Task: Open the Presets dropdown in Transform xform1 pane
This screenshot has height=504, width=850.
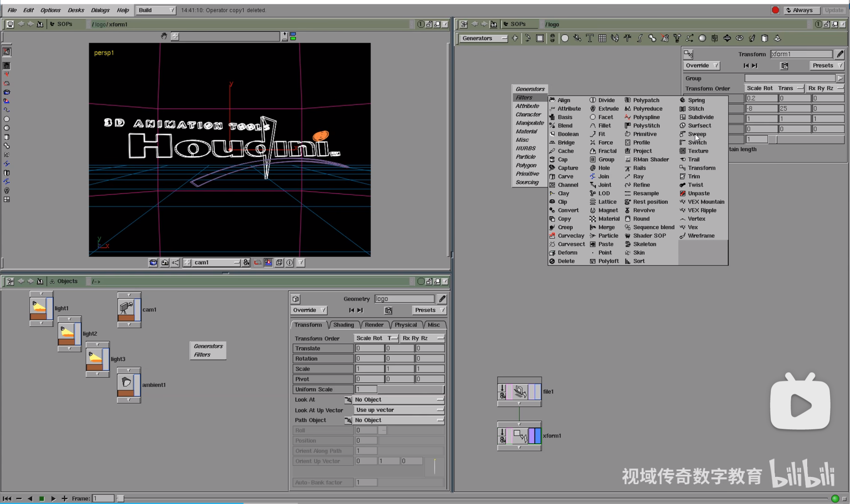Action: point(827,66)
